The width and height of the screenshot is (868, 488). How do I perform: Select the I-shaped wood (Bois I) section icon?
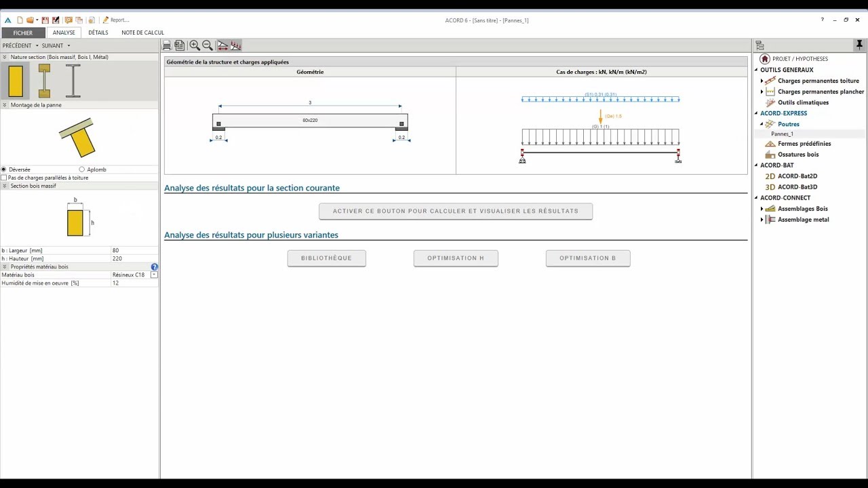click(44, 81)
